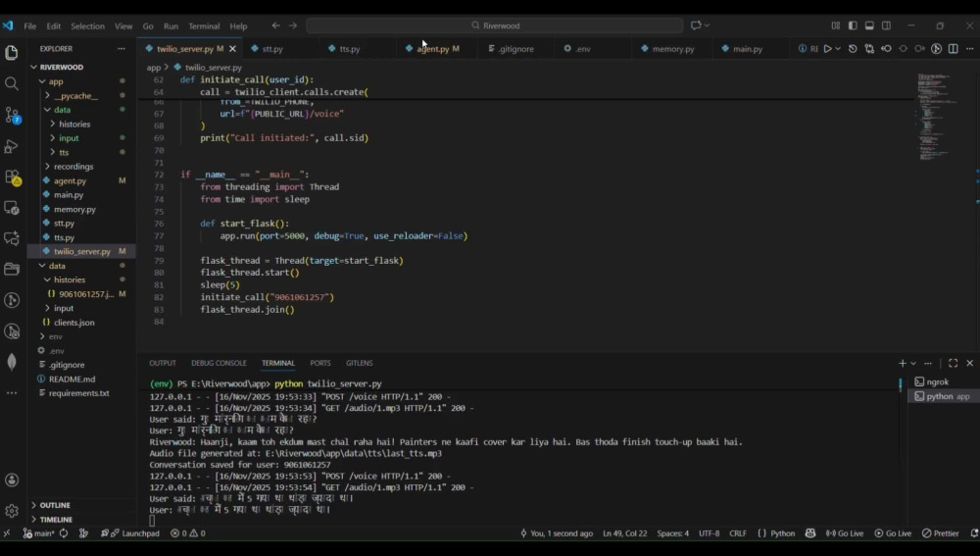Open Manage settings gear icon
Screen dimensions: 980x556
point(11,510)
